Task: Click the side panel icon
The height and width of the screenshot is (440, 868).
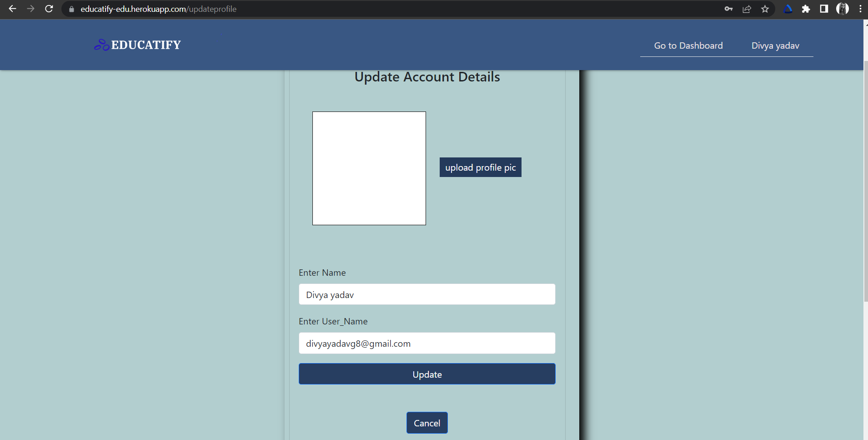Action: click(823, 9)
